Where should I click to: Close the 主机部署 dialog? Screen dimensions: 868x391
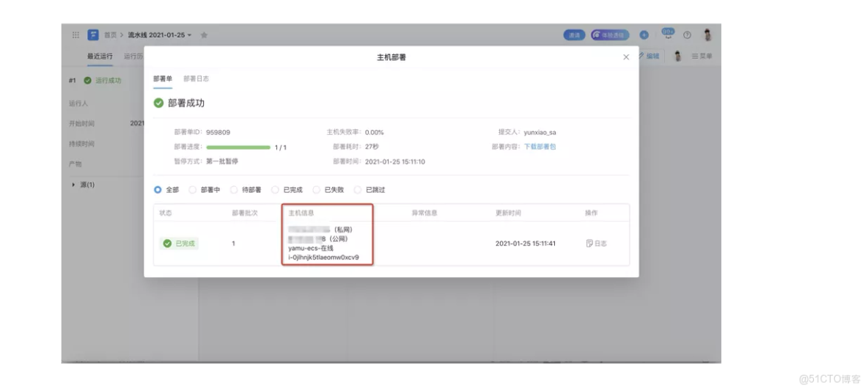(626, 57)
